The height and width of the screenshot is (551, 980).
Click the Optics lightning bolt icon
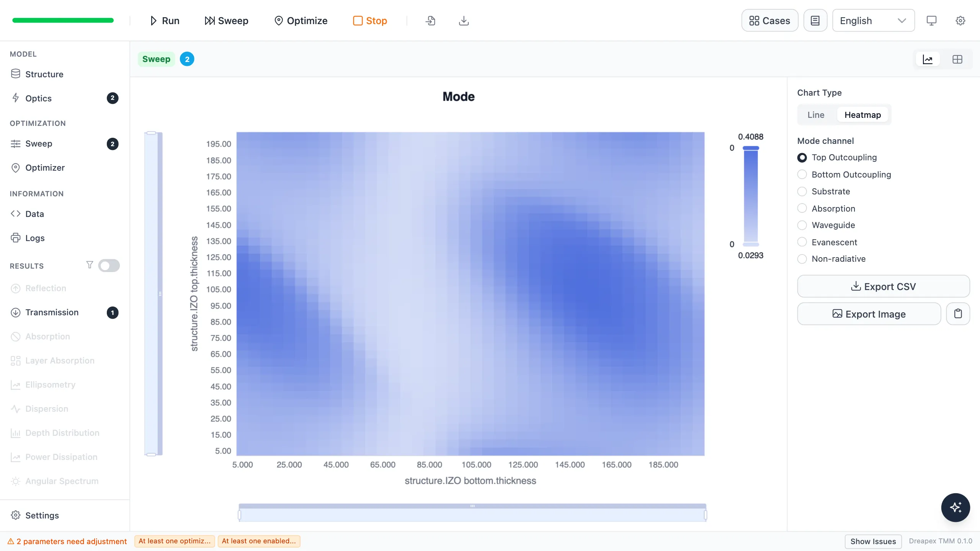point(16,98)
